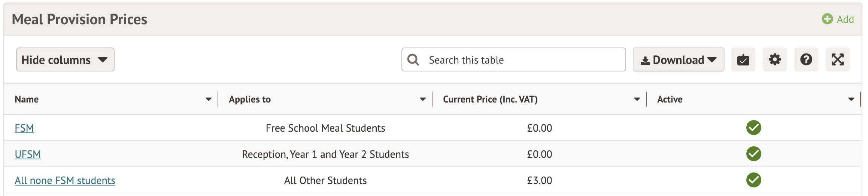The image size is (868, 196).
Task: Open Applies to column dropdown arrow
Action: coord(423,99)
